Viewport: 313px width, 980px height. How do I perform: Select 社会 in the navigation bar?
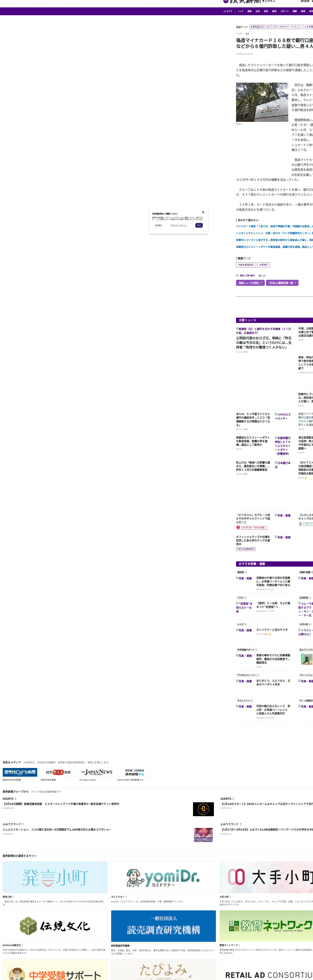(258, 11)
